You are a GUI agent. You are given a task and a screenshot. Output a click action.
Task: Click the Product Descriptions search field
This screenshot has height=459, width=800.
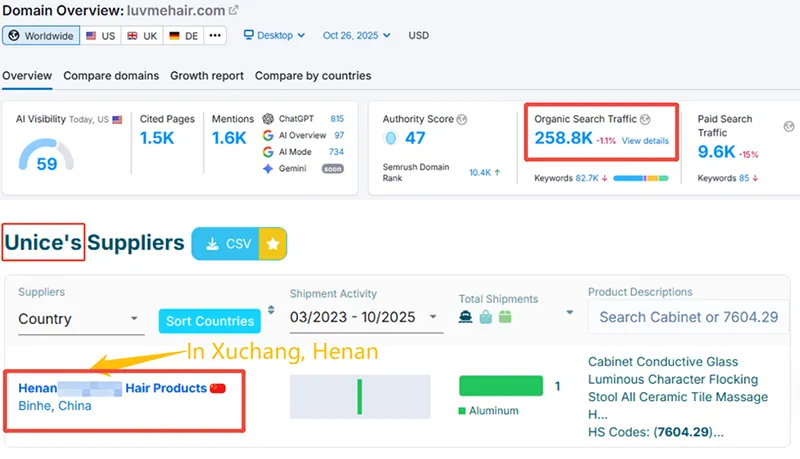click(688, 318)
